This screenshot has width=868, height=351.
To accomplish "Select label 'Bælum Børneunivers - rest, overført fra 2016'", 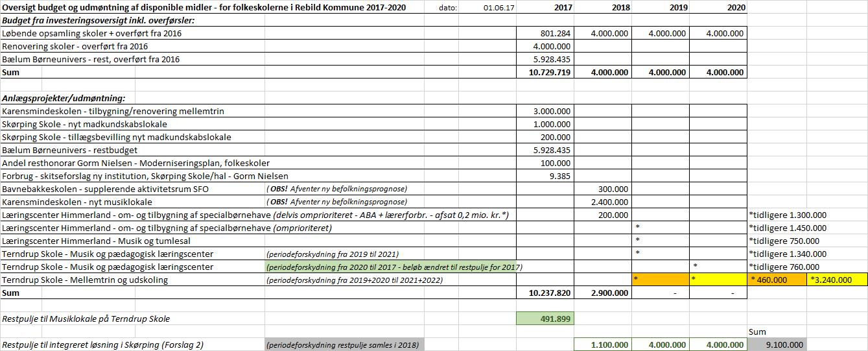I will 91,59.
